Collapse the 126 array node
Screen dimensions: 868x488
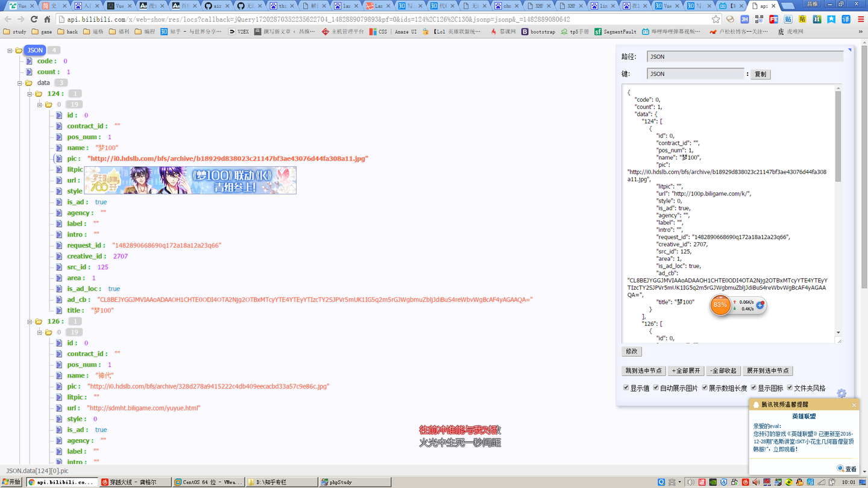[30, 322]
